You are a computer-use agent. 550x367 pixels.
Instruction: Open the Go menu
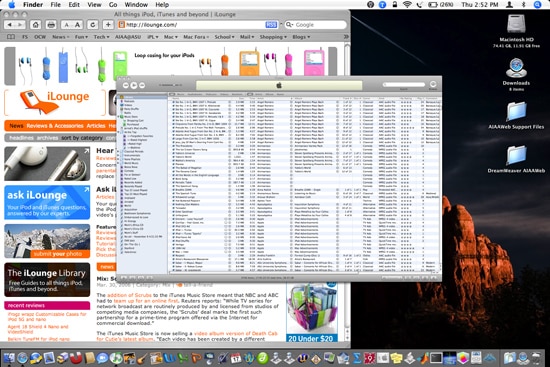coord(113,5)
